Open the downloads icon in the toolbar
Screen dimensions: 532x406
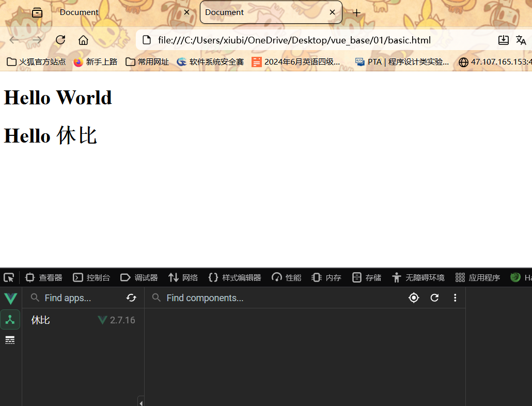(503, 40)
